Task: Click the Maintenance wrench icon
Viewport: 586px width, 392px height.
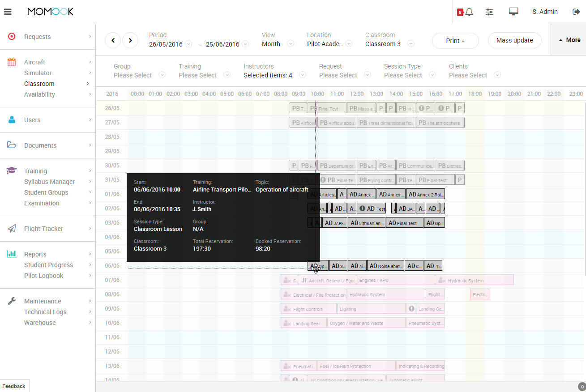Action: click(11, 301)
